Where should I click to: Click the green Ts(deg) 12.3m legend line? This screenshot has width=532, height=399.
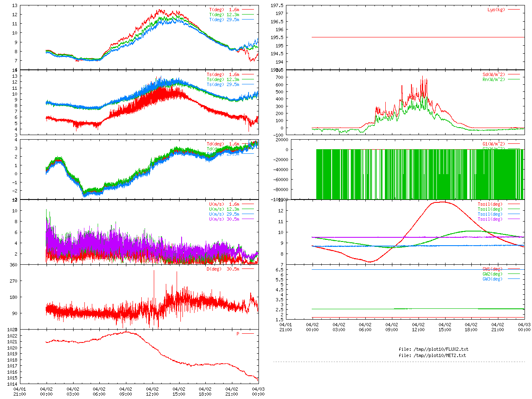pos(248,79)
